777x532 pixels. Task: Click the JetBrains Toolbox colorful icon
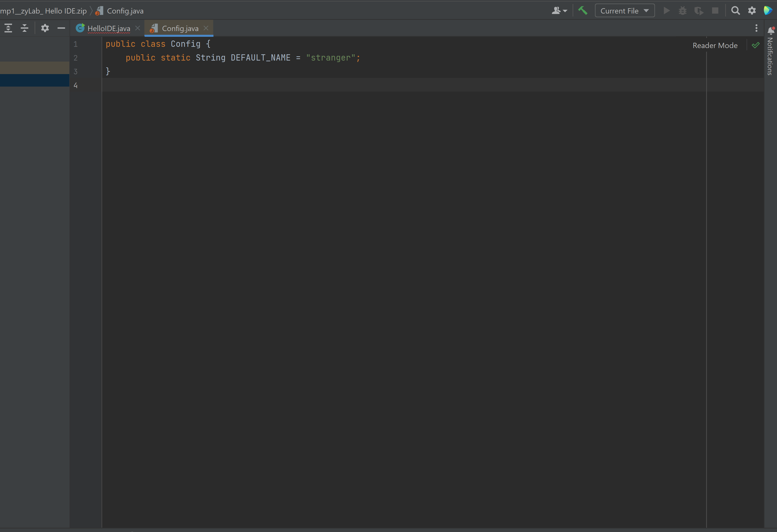768,11
